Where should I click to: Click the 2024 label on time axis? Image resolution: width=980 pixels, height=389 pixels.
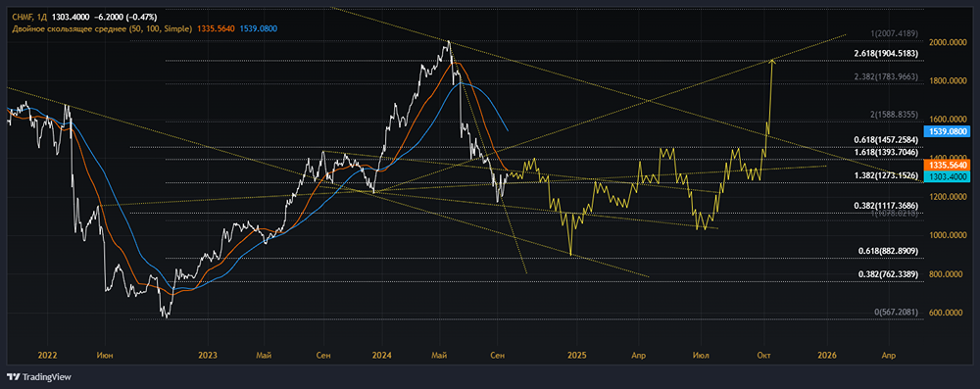[x=381, y=356]
